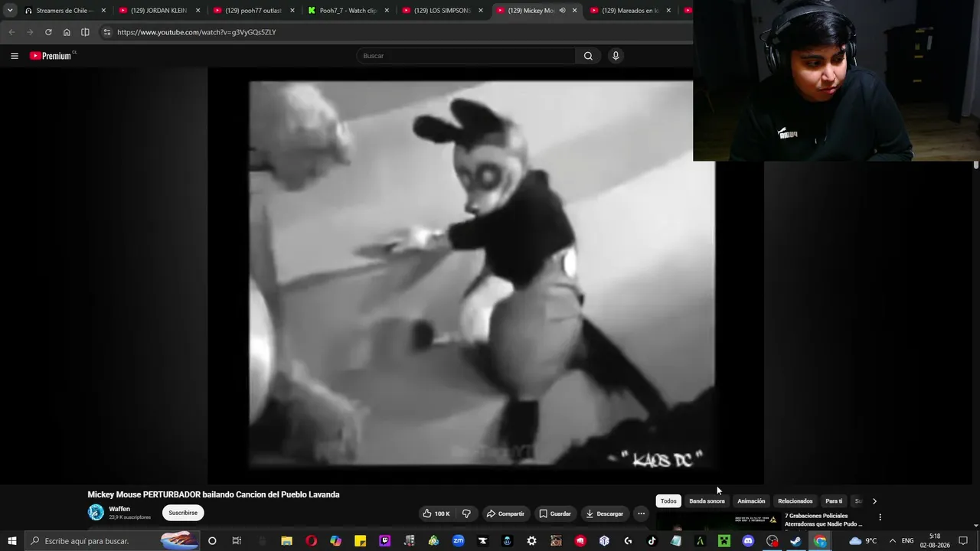Screen dimensions: 980x551
Task: Open the taskbar clock showing 5:18
Action: pos(935,541)
